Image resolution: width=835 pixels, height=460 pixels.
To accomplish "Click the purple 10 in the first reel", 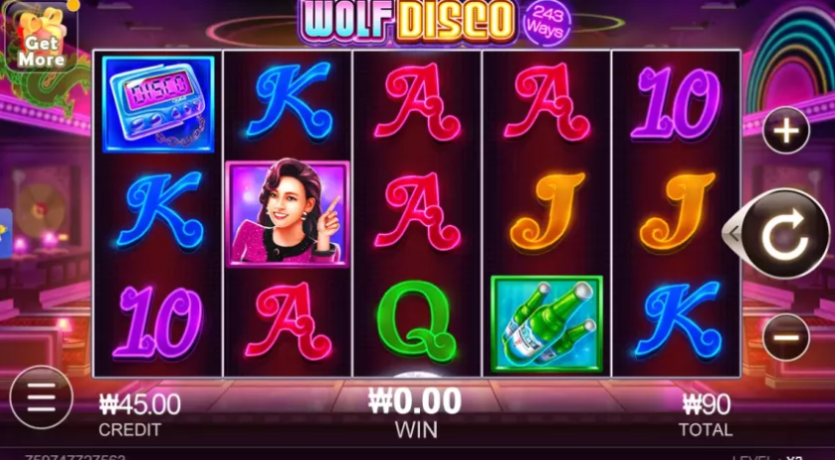I will (158, 322).
